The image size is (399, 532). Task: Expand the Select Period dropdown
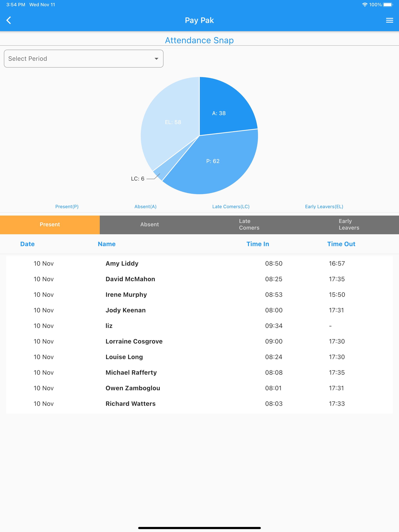84,59
